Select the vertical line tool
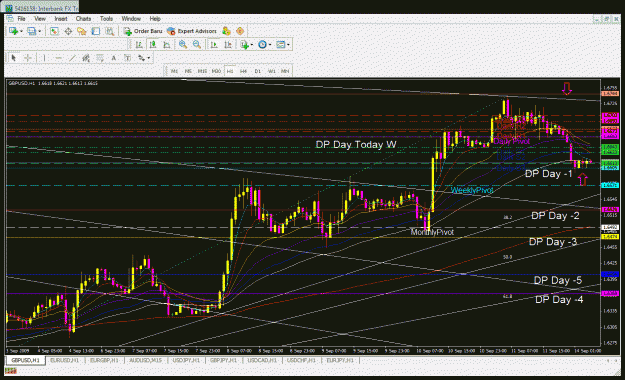625x380 pixels. tap(44, 58)
